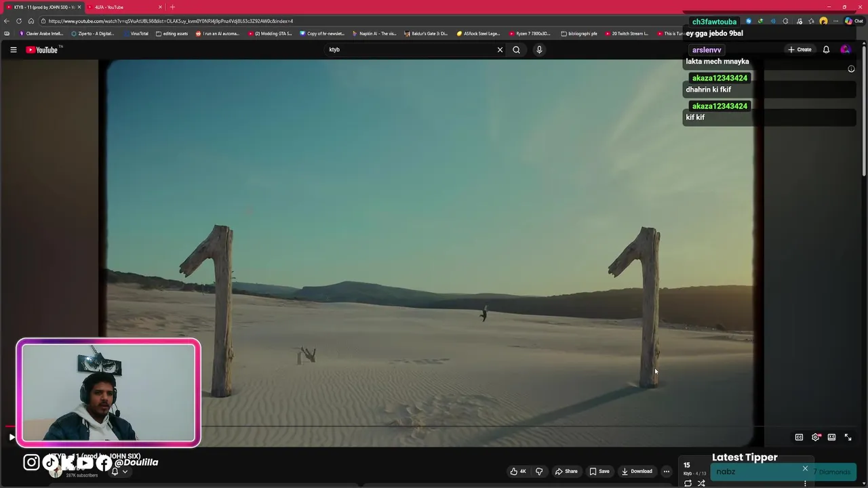The width and height of the screenshot is (868, 488).
Task: Open the 20 Twitch Stream bookmark
Action: 627,33
